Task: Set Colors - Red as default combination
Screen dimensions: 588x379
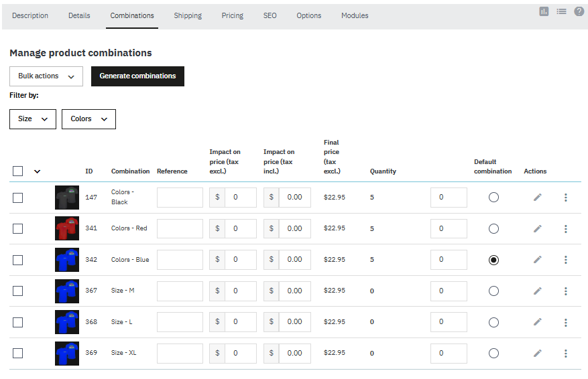Action: [x=493, y=228]
